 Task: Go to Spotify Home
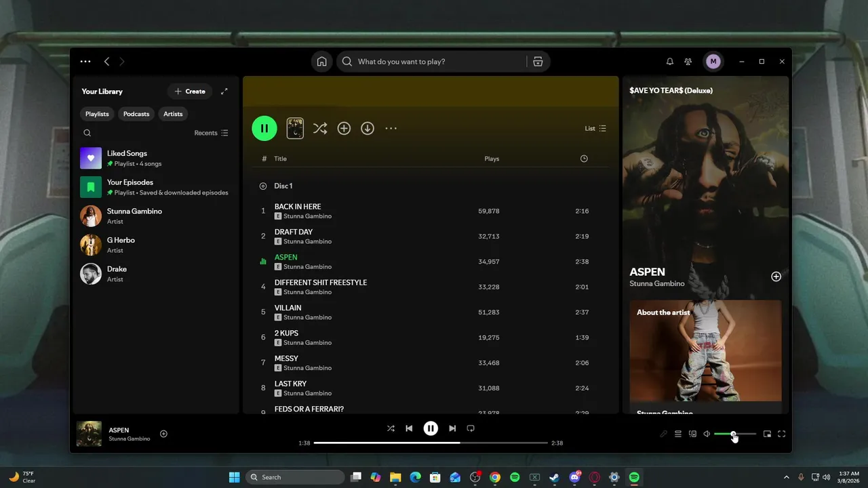coord(322,62)
